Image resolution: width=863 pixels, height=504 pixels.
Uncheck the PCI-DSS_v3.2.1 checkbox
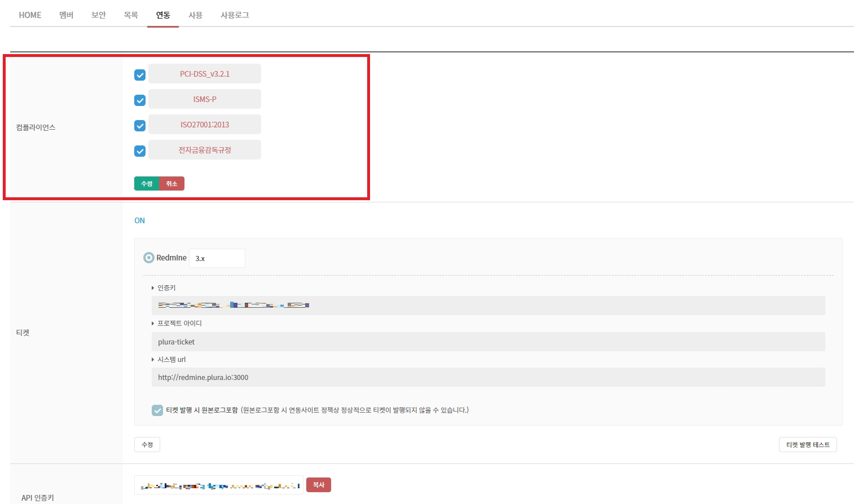tap(140, 75)
